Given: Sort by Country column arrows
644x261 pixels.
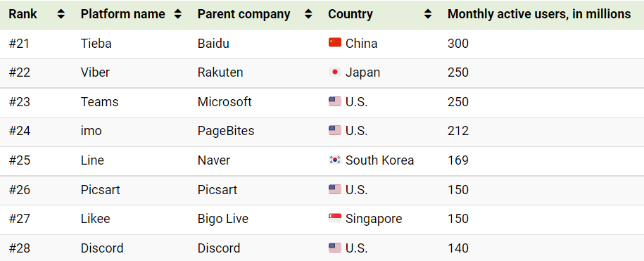Looking at the screenshot, I should point(428,14).
